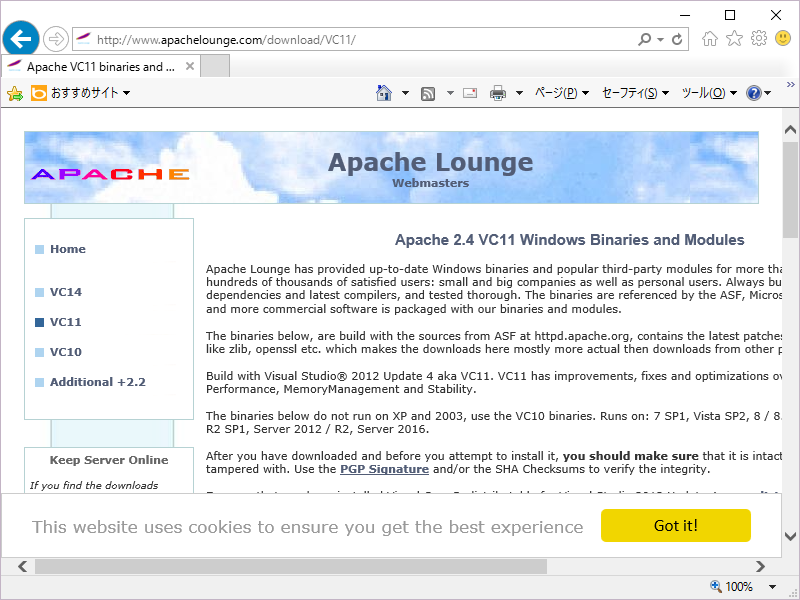
Task: Click the Keep Server Online heading
Action: point(109,460)
